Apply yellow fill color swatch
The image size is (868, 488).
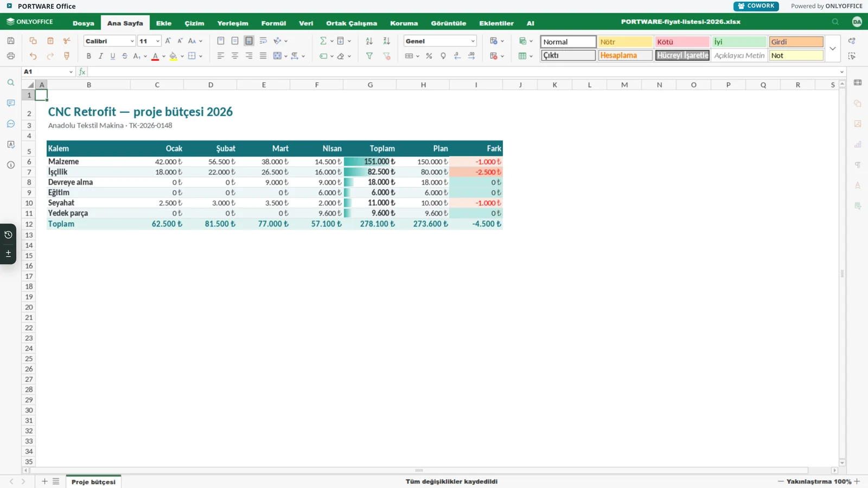coord(173,56)
